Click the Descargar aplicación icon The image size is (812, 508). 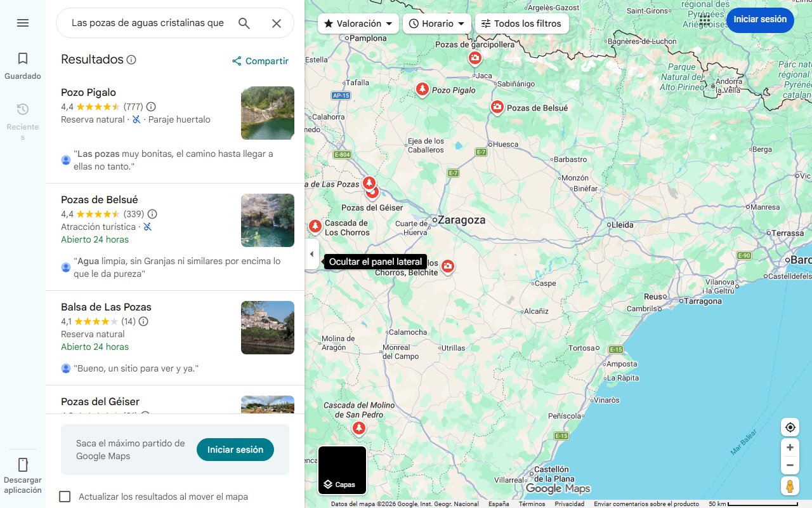(23, 465)
